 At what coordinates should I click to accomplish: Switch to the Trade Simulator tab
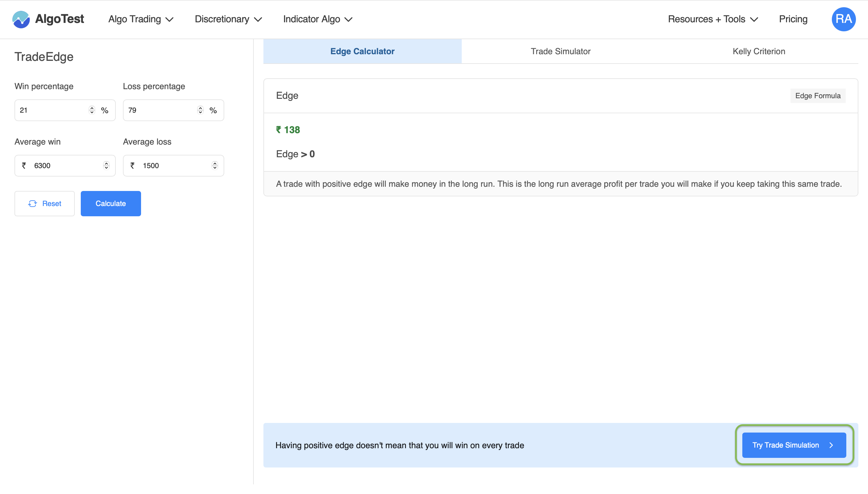(x=561, y=51)
